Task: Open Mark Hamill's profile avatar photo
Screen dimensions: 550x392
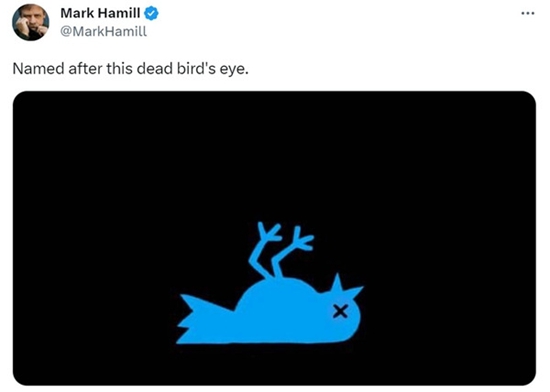Action: pos(31,22)
